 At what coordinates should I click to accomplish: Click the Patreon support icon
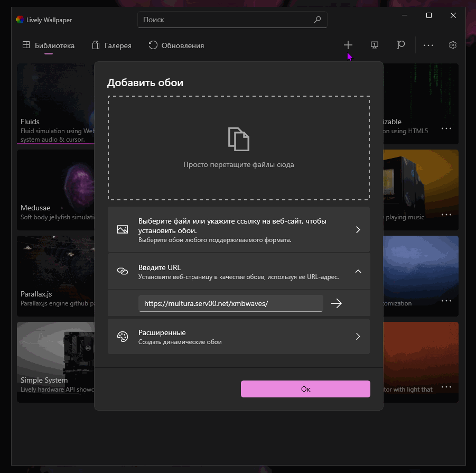click(400, 45)
